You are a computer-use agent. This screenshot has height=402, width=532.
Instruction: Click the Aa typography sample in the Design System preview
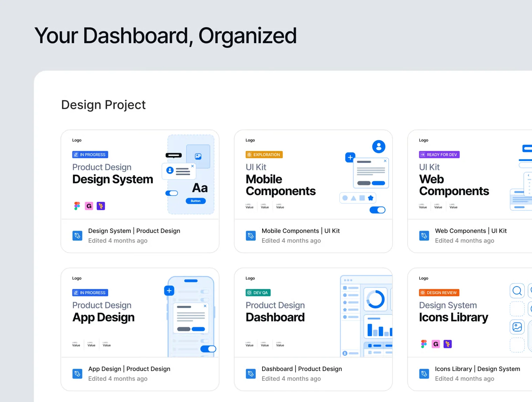pos(200,188)
